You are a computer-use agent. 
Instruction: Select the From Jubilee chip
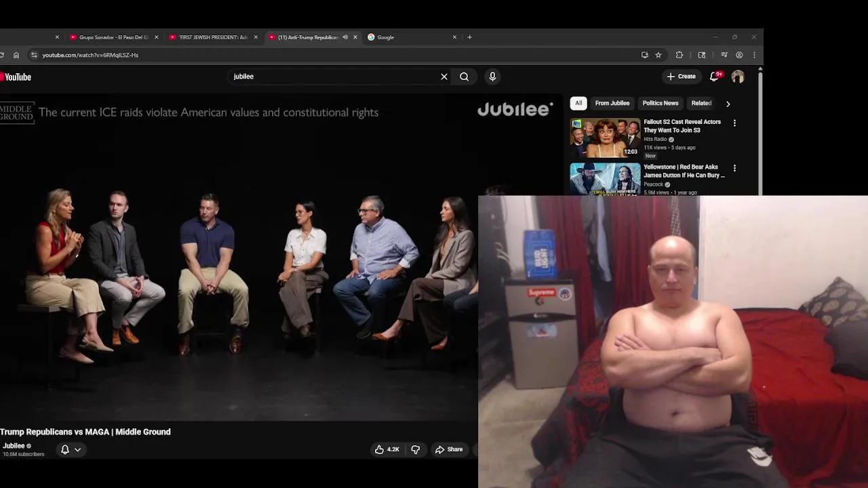point(612,103)
